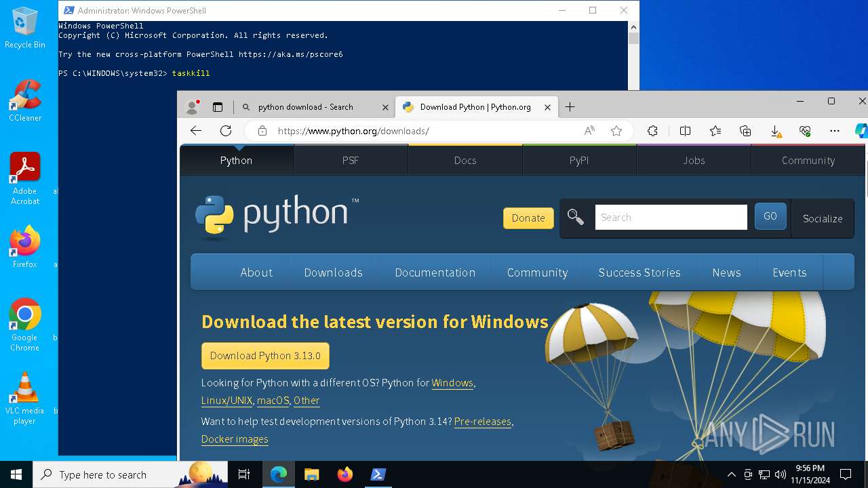Open the Recycle Bin desktop icon
868x488 pixels.
pyautogui.click(x=25, y=27)
